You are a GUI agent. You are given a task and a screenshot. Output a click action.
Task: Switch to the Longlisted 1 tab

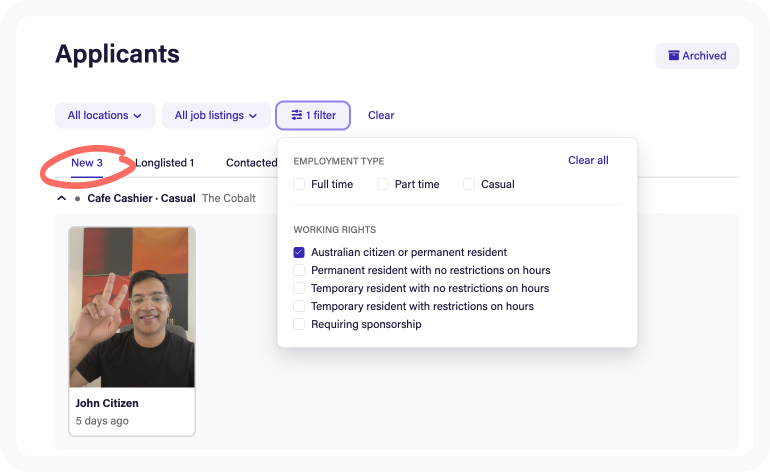point(165,163)
